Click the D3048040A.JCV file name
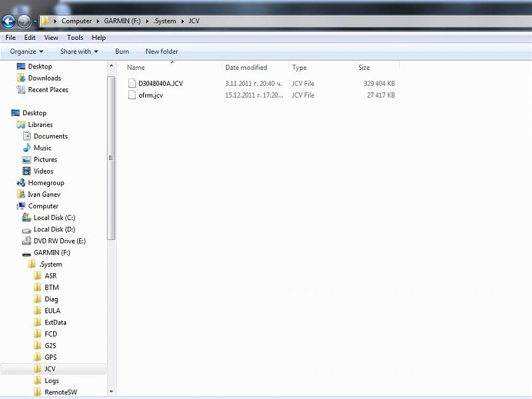Screen dimensions: 532x399 [x=160, y=84]
